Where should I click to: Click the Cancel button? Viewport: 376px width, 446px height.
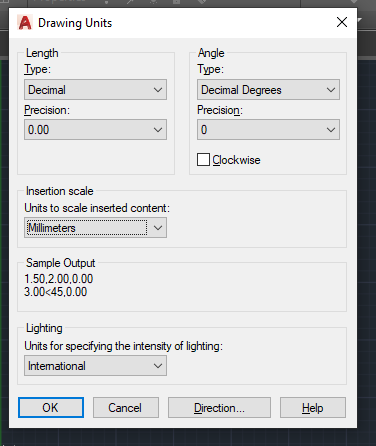pyautogui.click(x=126, y=407)
